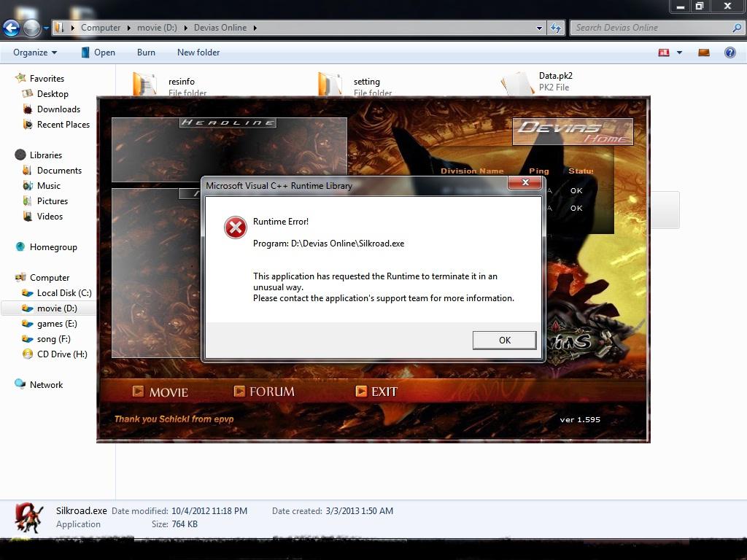
Task: Open the FORUM link in Devias launcher
Action: point(264,392)
